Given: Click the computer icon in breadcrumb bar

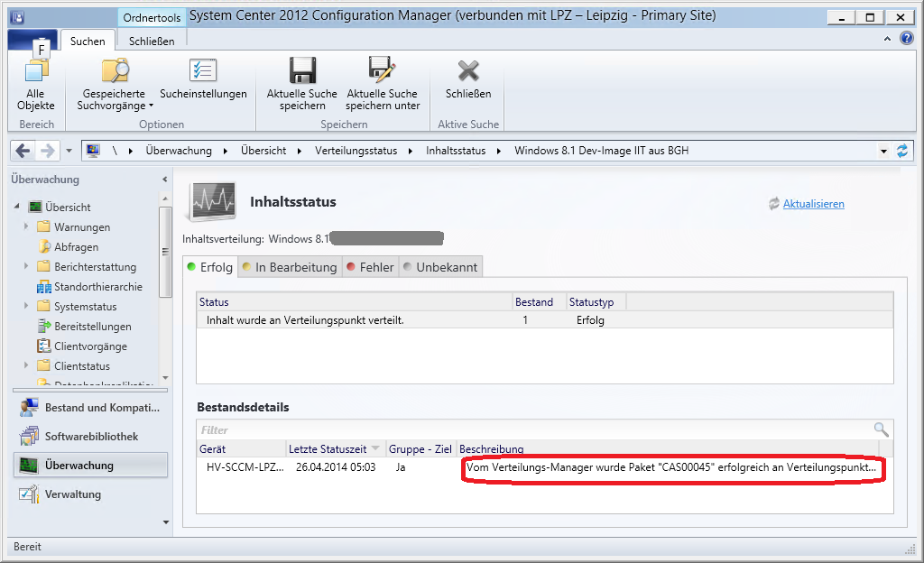Looking at the screenshot, I should [93, 151].
